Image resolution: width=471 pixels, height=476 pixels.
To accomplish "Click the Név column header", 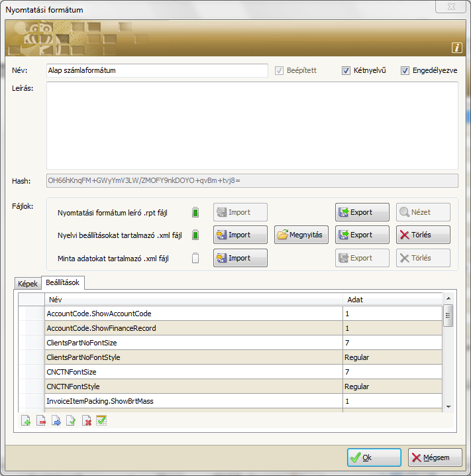I will coord(194,300).
